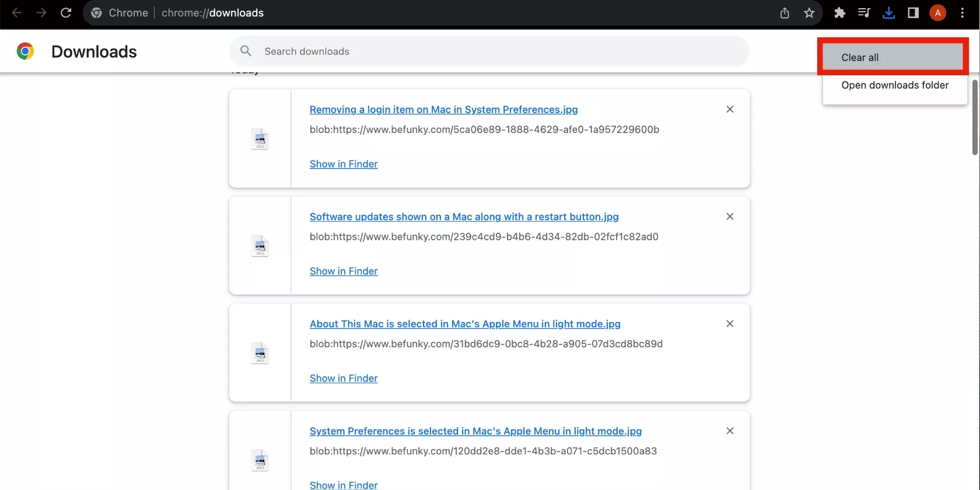
Task: Open the Extensions puzzle icon
Action: (x=839, y=13)
